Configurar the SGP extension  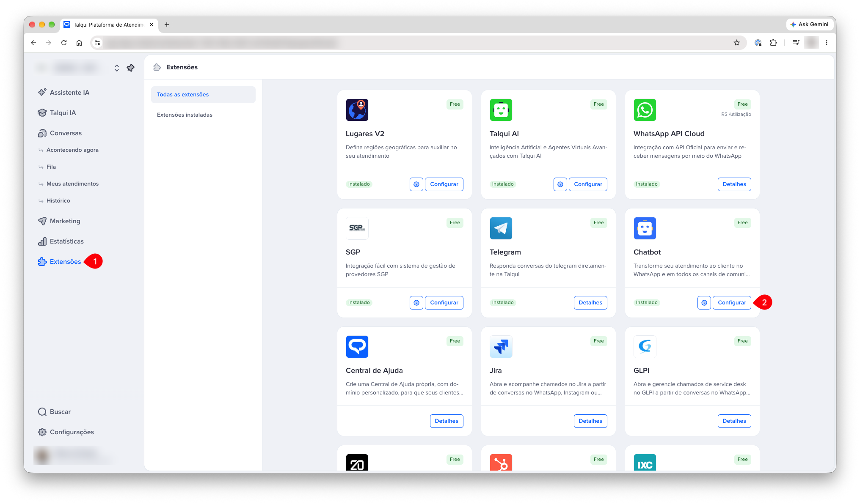444,302
